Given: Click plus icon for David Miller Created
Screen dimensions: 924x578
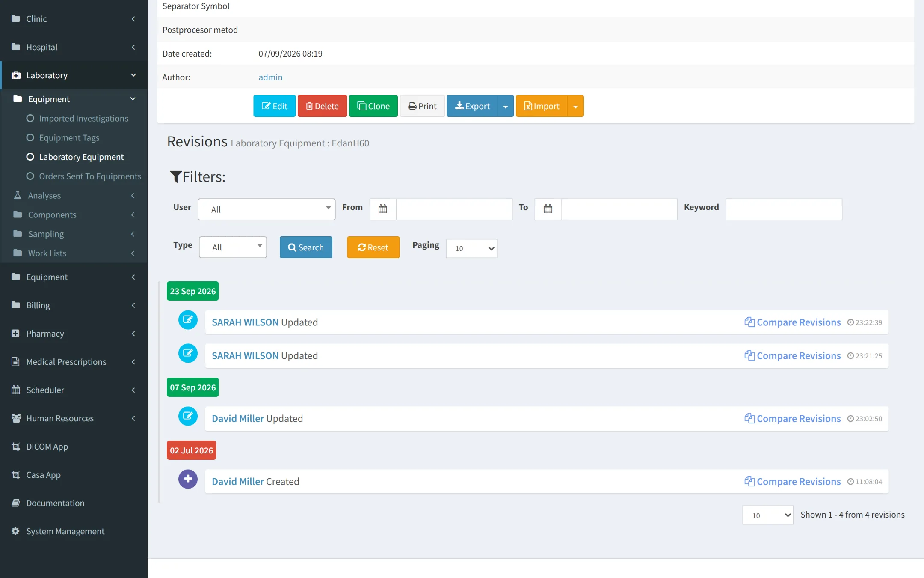Looking at the screenshot, I should click(x=188, y=479).
